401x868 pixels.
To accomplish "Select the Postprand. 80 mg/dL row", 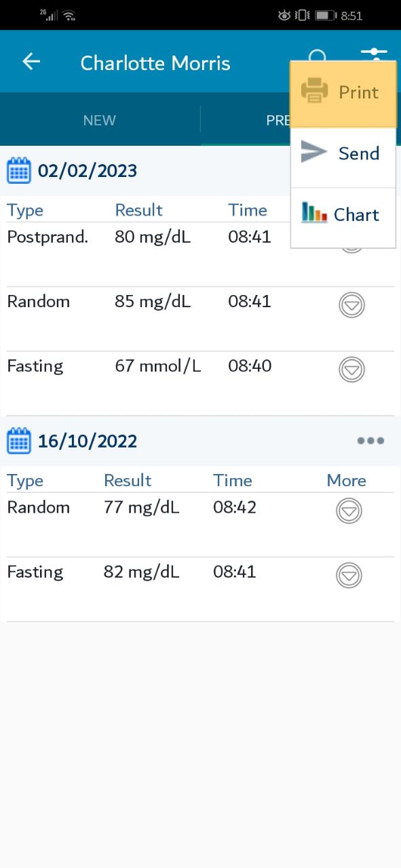I will tap(200, 254).
